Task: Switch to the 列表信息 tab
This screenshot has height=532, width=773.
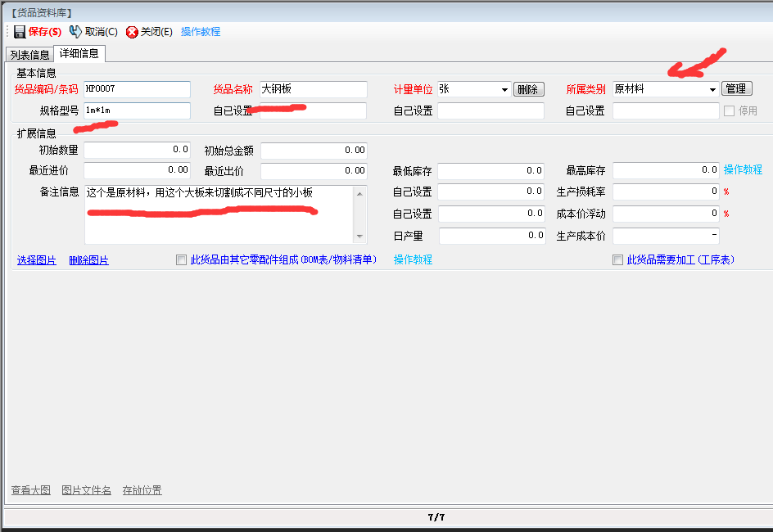Action: (30, 55)
